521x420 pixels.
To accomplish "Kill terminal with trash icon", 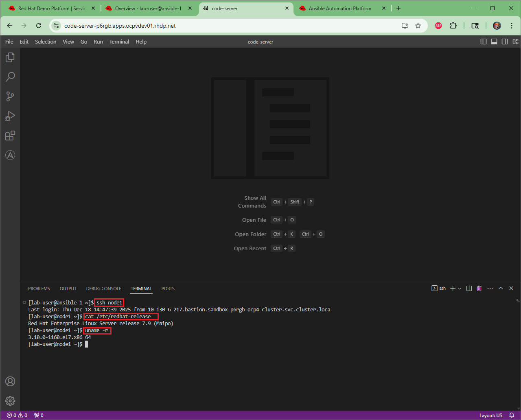I will coord(479,288).
